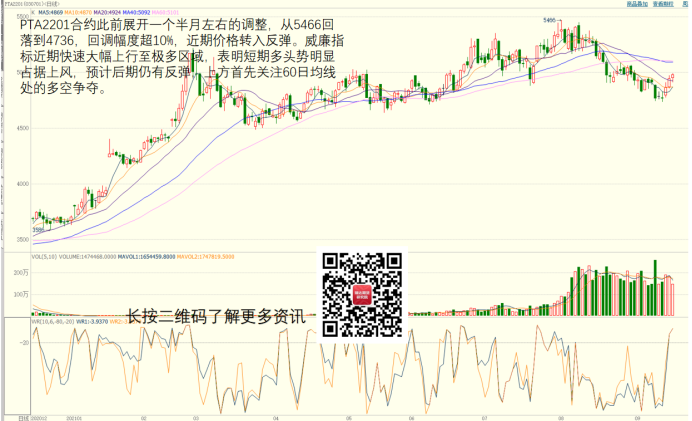Click the 3586 low price marker
Image resolution: width=692 pixels, height=421 pixels.
click(38, 230)
